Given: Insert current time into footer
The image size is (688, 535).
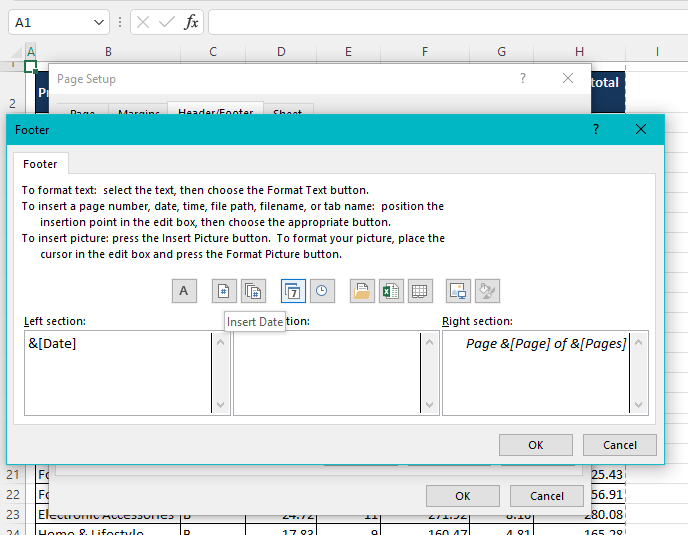Looking at the screenshot, I should click(x=322, y=291).
